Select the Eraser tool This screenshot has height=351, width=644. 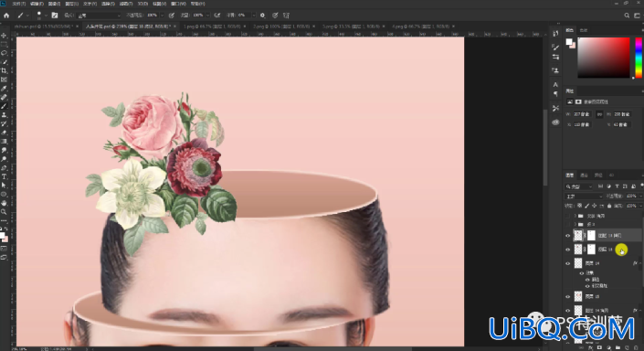4,133
